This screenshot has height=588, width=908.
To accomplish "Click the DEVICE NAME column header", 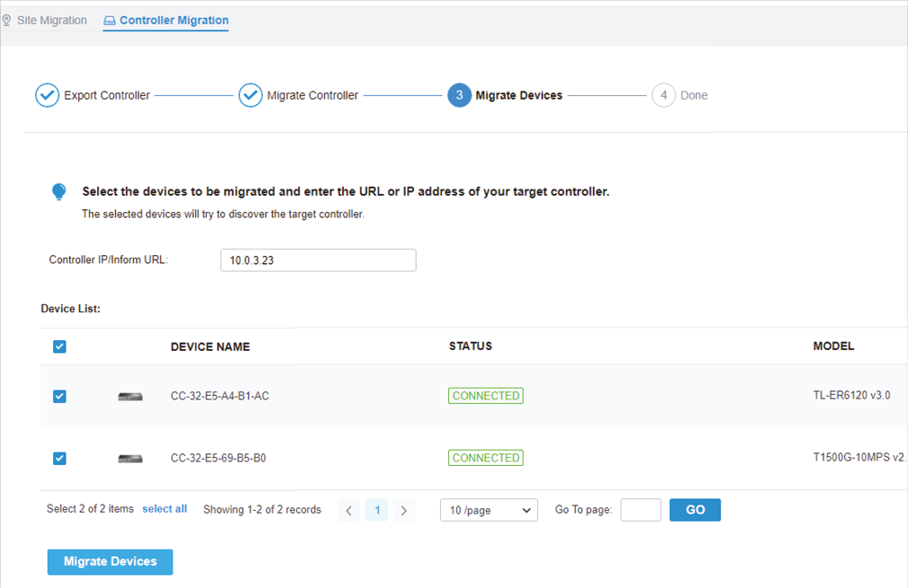I will pos(210,347).
